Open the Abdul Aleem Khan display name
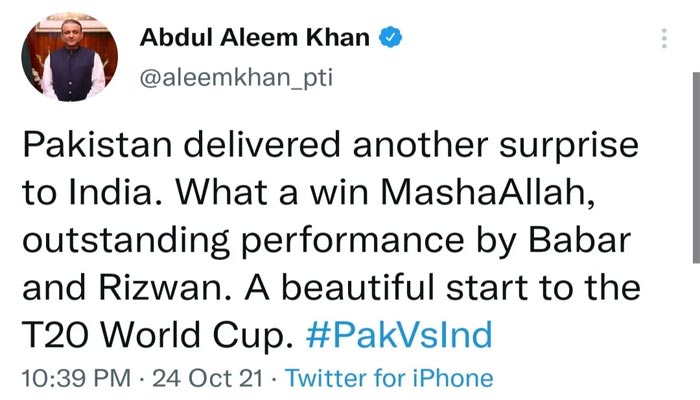700x400 pixels. 254,37
